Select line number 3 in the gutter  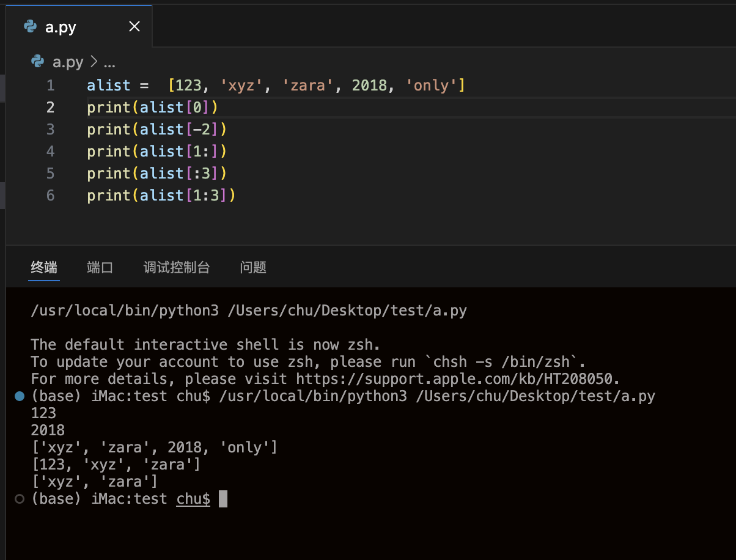tap(50, 129)
